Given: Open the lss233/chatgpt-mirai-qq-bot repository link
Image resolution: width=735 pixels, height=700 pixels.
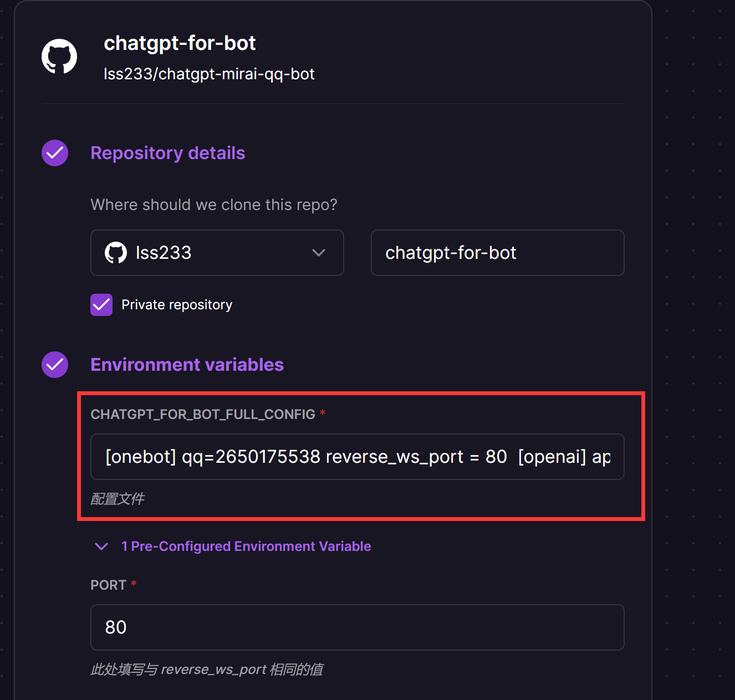Looking at the screenshot, I should 209,74.
